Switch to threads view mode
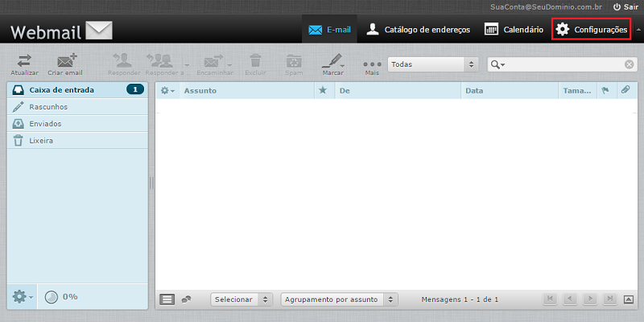The image size is (644, 322). tap(186, 299)
